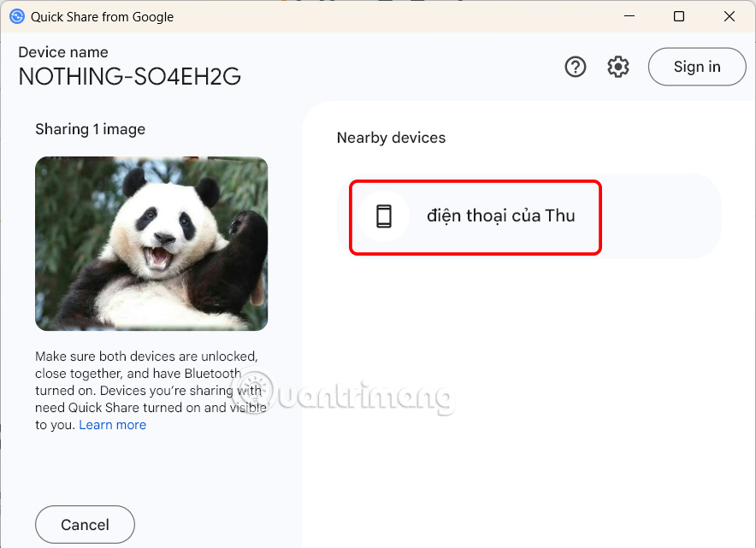
Task: Close the Quick Share window
Action: (x=729, y=16)
